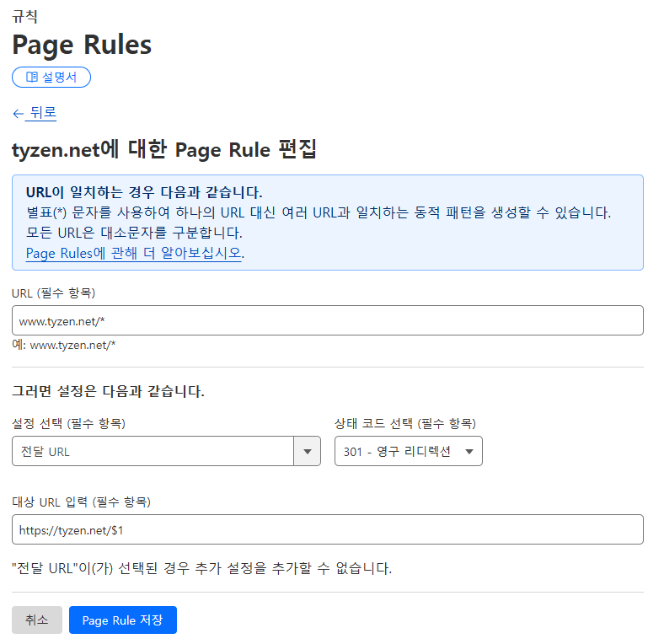Click the 'URL (필수 항목)' label
This screenshot has width=648, height=644.
point(53,293)
